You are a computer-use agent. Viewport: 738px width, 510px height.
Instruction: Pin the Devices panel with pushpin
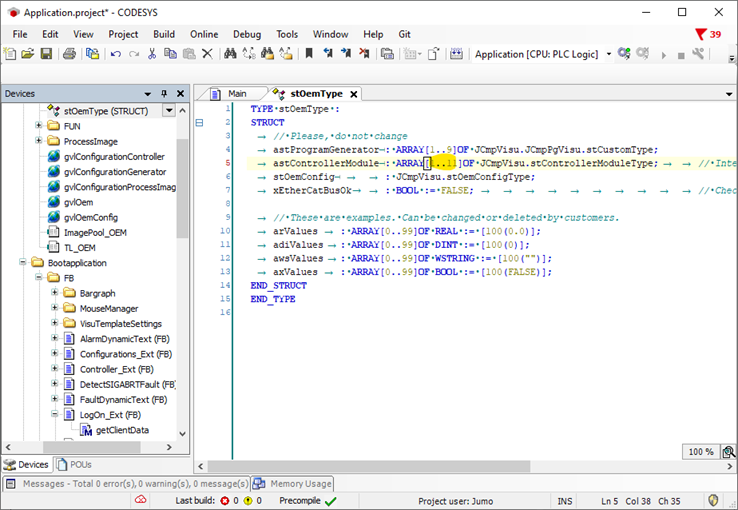[165, 93]
